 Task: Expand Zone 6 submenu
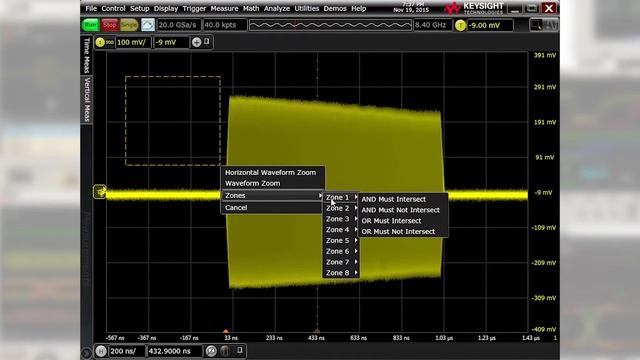(x=341, y=251)
